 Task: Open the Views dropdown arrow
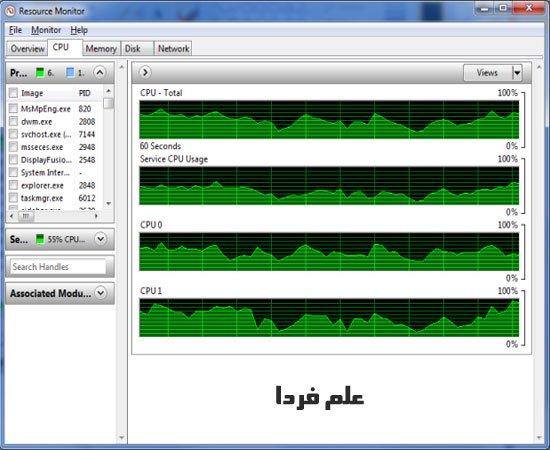click(x=517, y=73)
